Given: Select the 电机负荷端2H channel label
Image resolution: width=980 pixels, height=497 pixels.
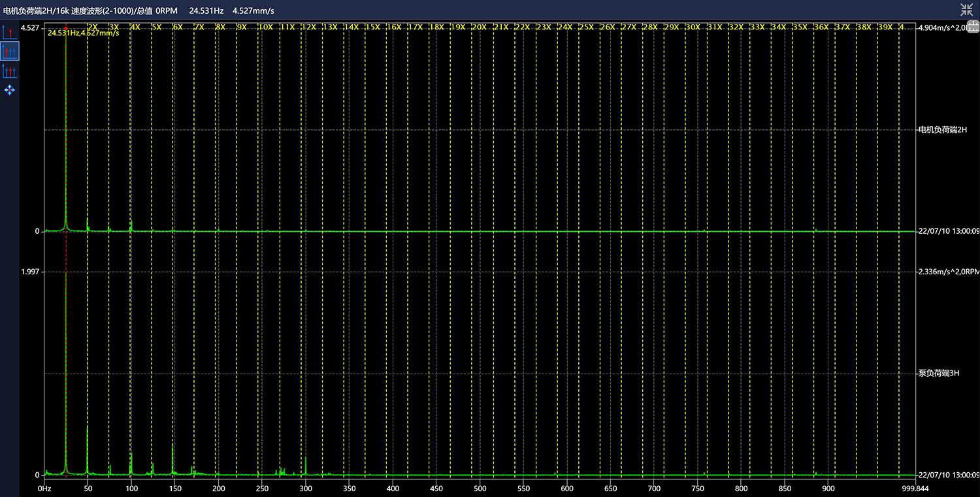Looking at the screenshot, I should tap(941, 130).
